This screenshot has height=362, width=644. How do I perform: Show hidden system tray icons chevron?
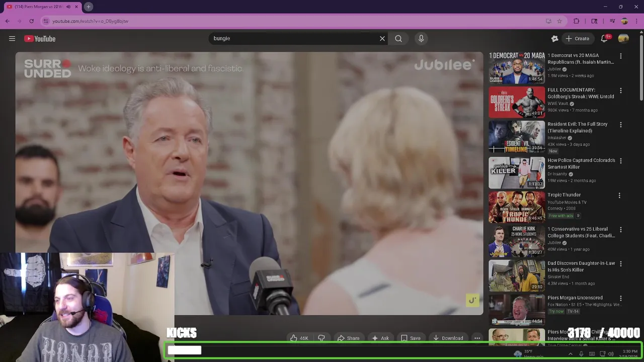(x=570, y=354)
